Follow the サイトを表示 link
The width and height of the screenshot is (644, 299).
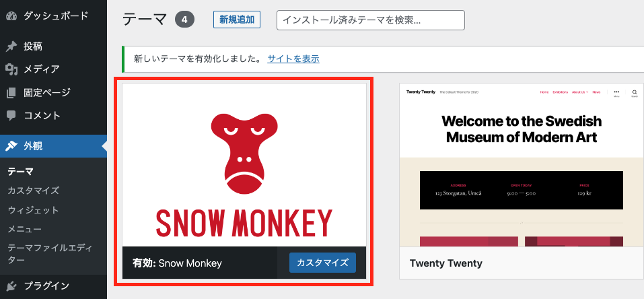click(x=293, y=59)
